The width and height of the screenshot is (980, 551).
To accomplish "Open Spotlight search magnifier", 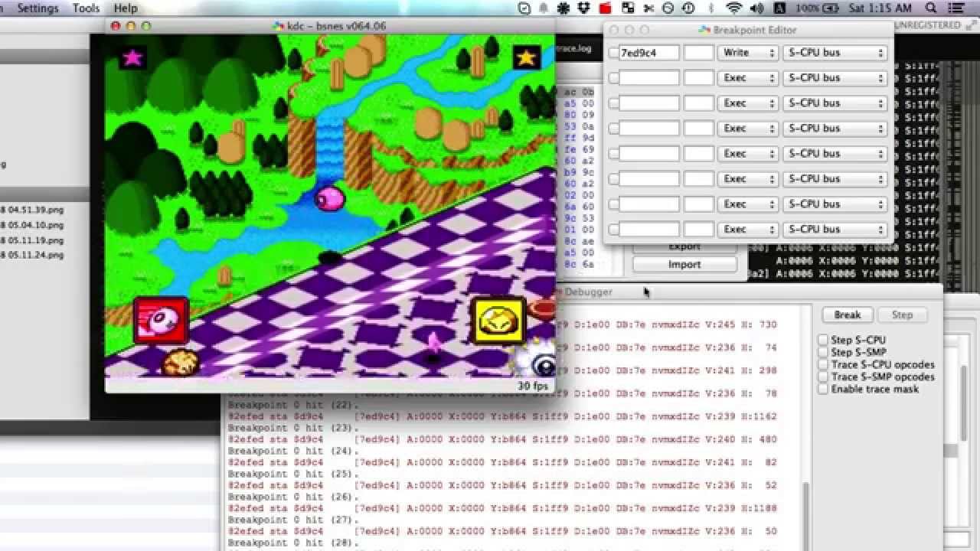I will click(x=932, y=8).
